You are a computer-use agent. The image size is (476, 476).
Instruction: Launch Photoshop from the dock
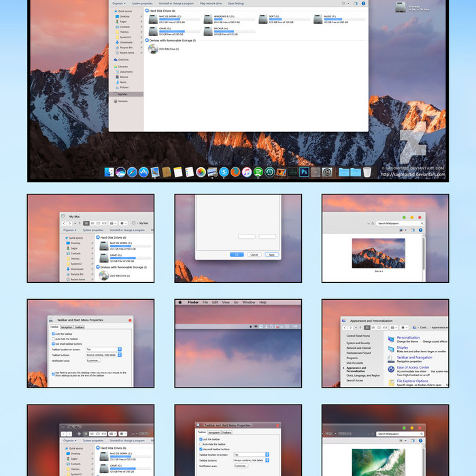click(304, 173)
